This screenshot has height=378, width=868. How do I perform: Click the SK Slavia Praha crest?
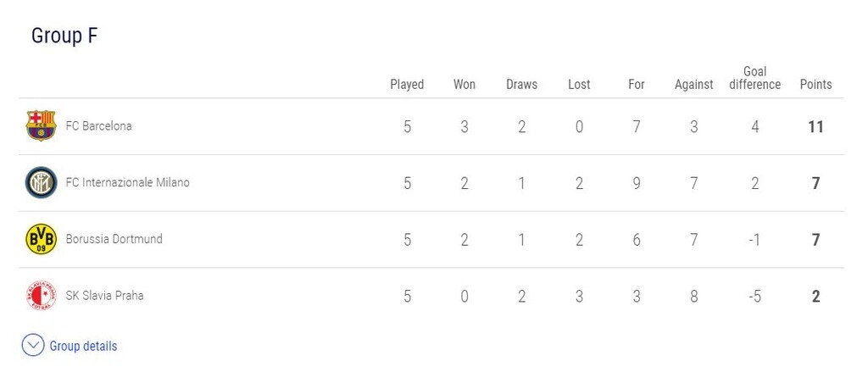41,296
